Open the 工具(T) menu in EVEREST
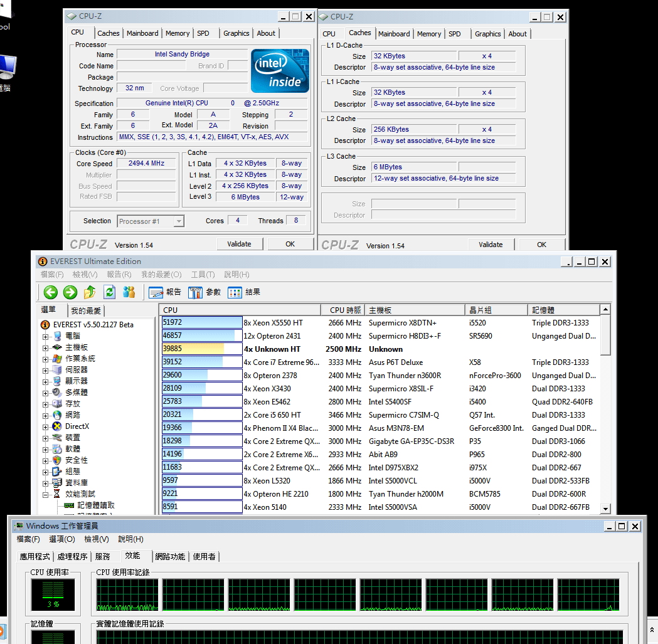 (203, 275)
